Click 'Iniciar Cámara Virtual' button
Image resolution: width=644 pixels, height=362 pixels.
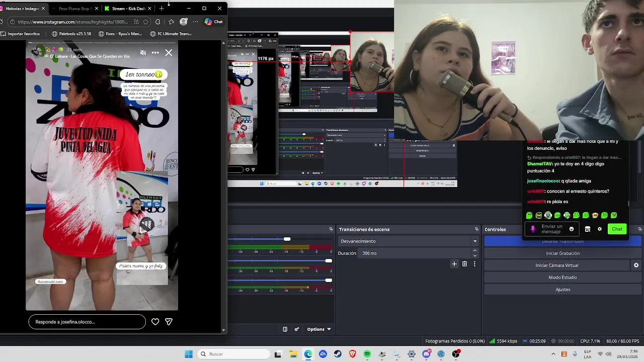pyautogui.click(x=556, y=265)
